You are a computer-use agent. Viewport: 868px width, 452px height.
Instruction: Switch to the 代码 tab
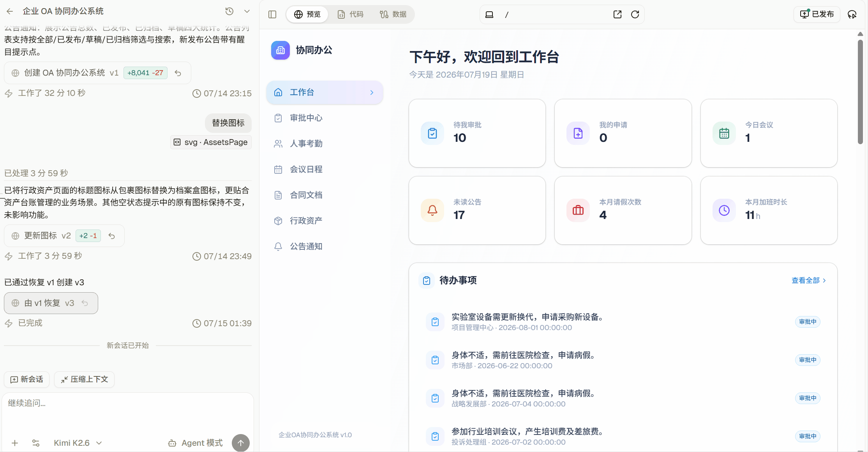(350, 14)
